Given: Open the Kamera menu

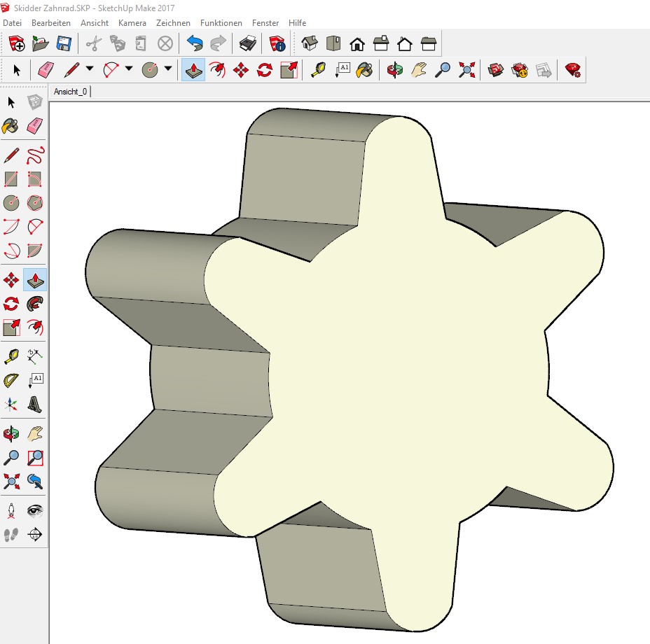Looking at the screenshot, I should pyautogui.click(x=132, y=23).
